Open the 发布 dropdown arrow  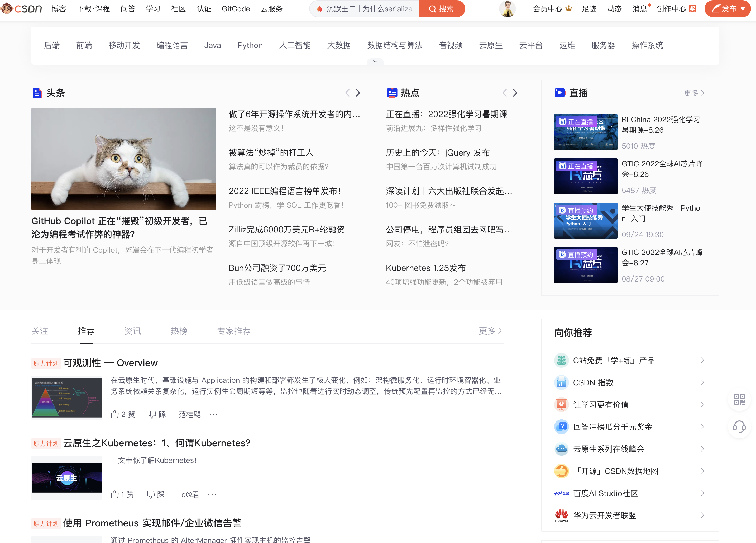click(743, 9)
